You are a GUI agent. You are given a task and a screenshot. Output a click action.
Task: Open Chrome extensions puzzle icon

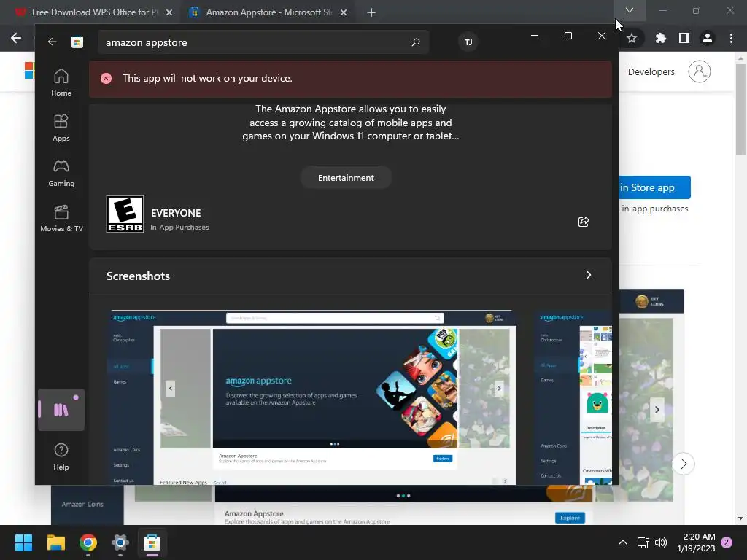coord(660,38)
